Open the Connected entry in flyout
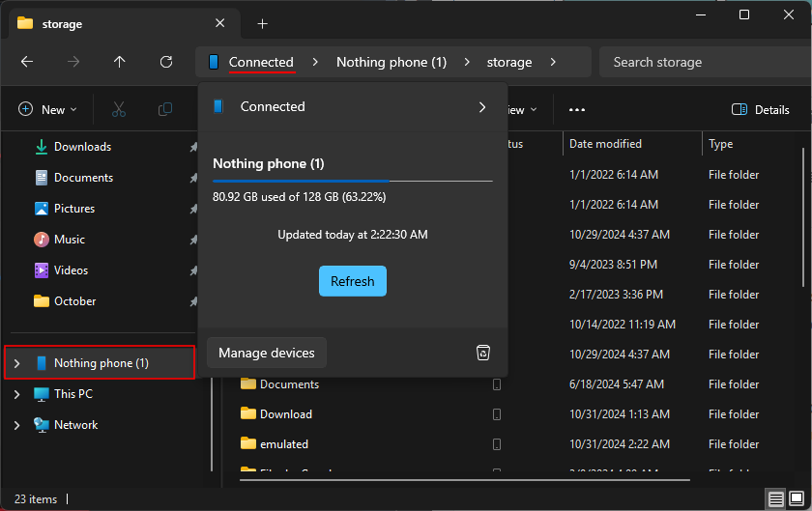 click(x=352, y=107)
